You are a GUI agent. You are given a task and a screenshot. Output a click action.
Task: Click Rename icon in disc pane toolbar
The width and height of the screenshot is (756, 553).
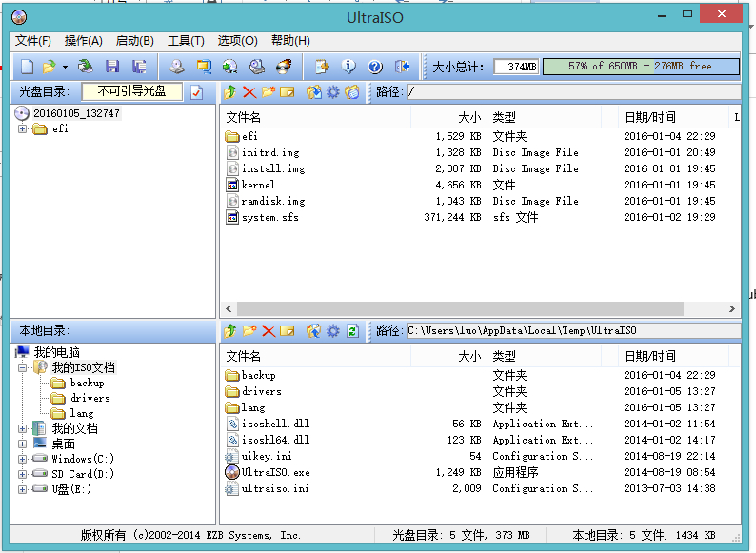coord(288,91)
